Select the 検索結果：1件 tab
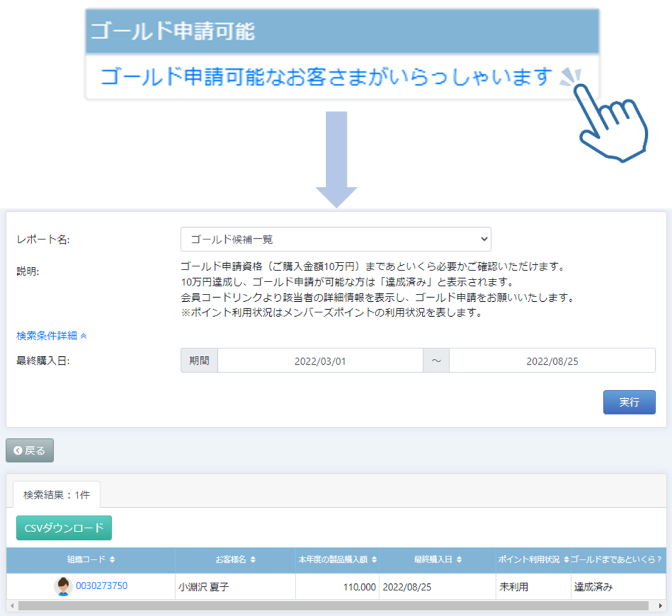Image resolution: width=672 pixels, height=616 pixels. (x=56, y=495)
